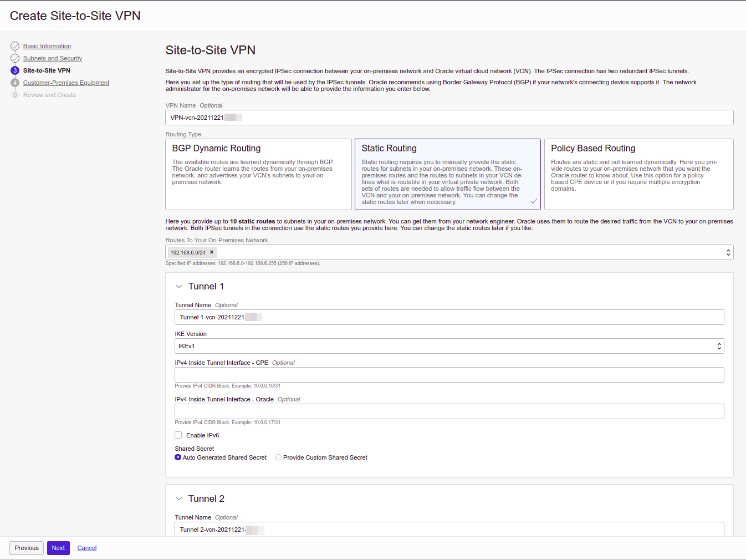Image resolution: width=746 pixels, height=560 pixels.
Task: Enable IPv6 checkbox in Tunnel 1
Action: pyautogui.click(x=178, y=435)
